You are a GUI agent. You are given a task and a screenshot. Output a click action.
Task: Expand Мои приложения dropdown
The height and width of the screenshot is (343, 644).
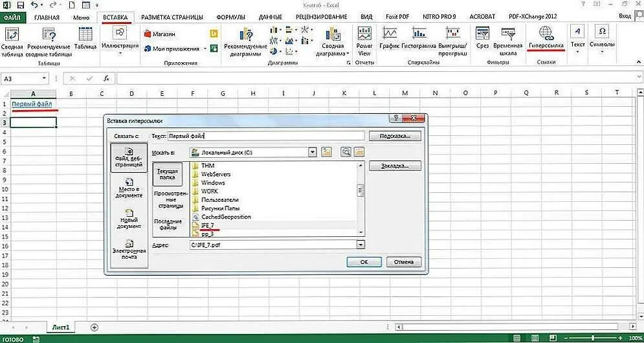tap(205, 49)
